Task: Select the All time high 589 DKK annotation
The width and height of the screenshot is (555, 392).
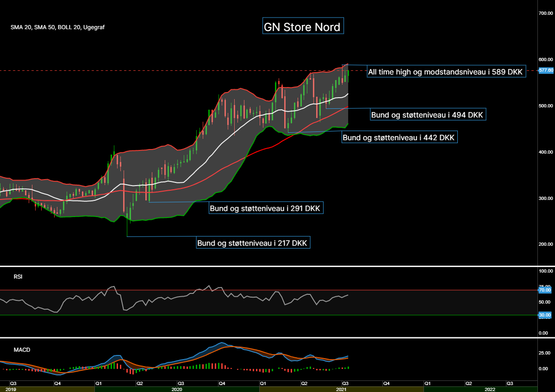Action: (446, 71)
